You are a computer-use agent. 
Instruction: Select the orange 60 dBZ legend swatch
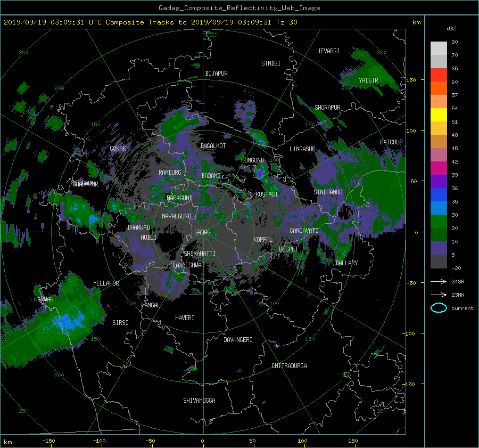[x=439, y=88]
